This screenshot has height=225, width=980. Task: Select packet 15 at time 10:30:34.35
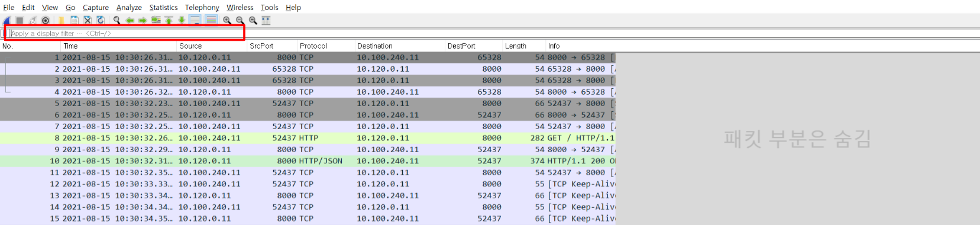308,218
